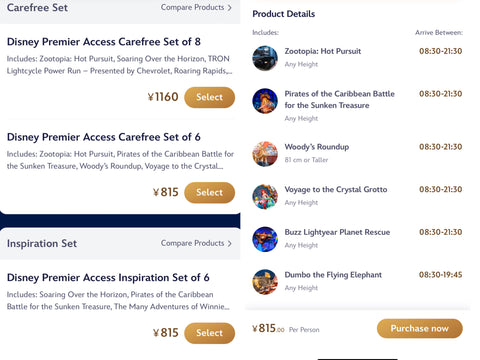Tap Dumbo the Flying Elephant icon

265,282
